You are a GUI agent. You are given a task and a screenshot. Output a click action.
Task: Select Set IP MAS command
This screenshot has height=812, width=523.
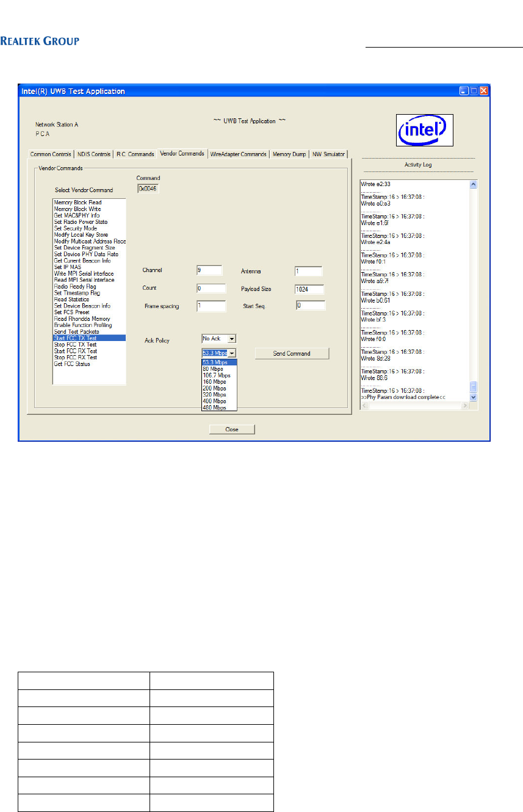point(89,267)
